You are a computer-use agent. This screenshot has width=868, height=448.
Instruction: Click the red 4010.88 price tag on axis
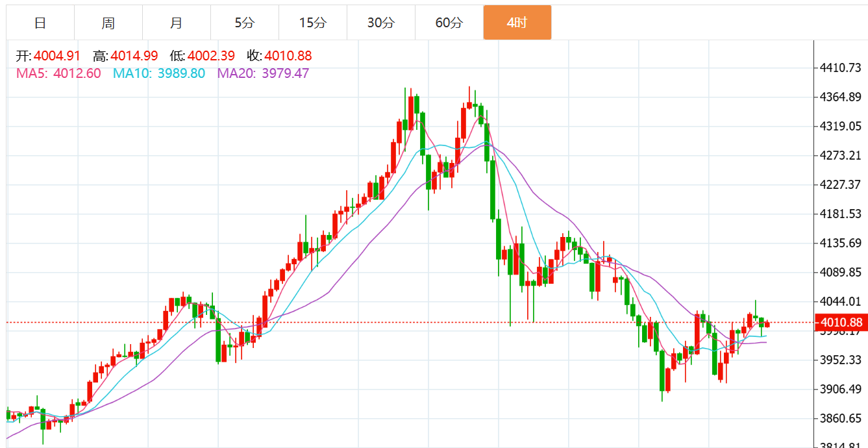click(841, 323)
